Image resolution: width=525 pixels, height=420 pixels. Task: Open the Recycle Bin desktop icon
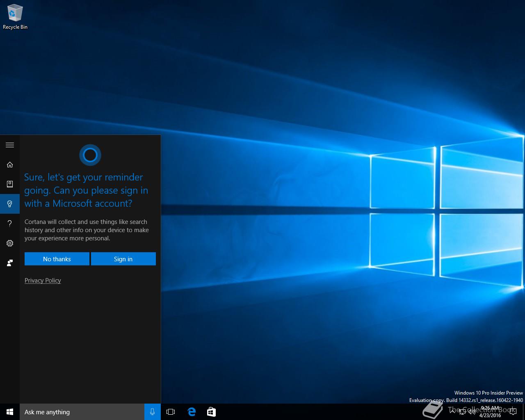click(15, 17)
